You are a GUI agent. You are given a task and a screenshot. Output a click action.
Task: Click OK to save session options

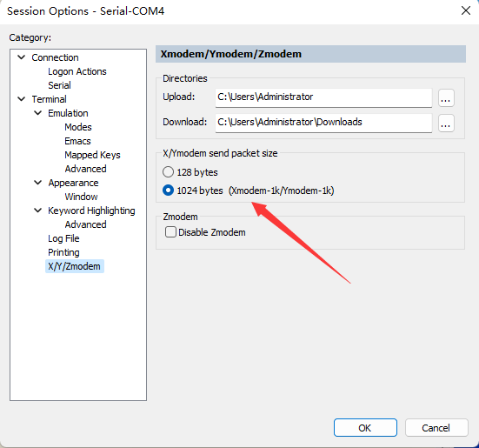coord(365,428)
